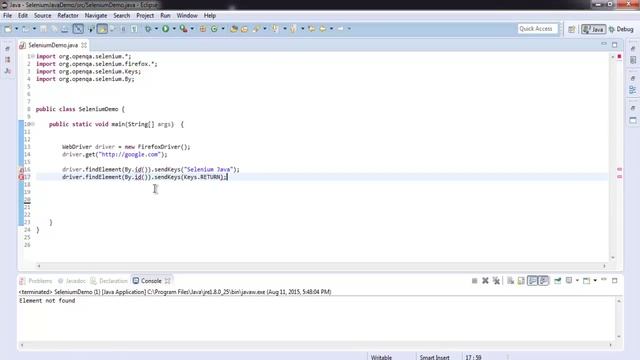Click Remove All Terminated Launches double-X icon

(496, 281)
